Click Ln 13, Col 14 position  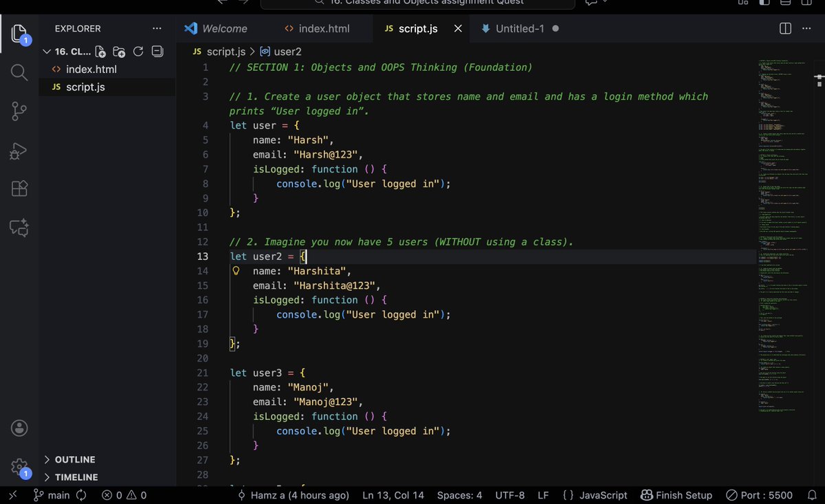[393, 495]
